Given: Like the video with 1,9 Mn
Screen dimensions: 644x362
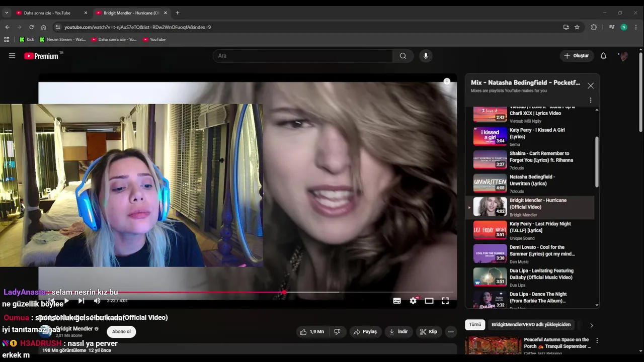Looking at the screenshot, I should [312, 332].
